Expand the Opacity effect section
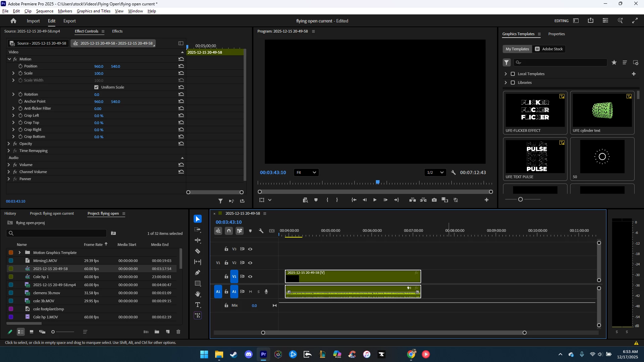The width and height of the screenshot is (644, 362). [x=9, y=144]
